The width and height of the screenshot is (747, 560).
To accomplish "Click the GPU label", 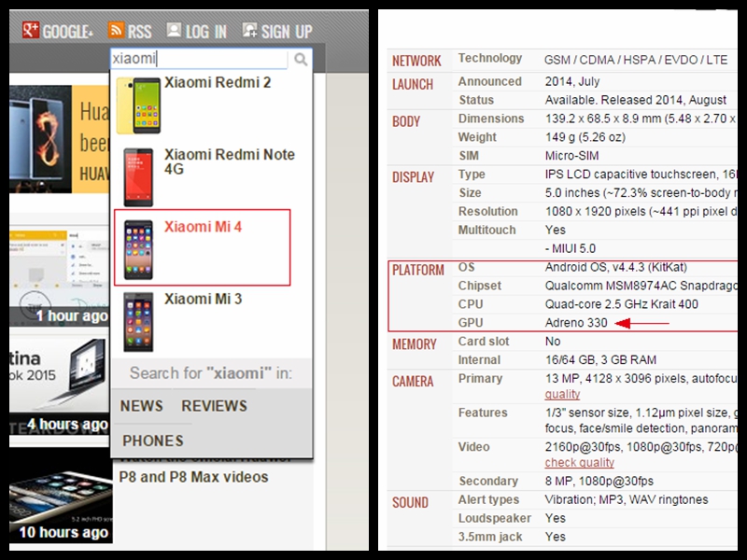I will click(x=471, y=323).
